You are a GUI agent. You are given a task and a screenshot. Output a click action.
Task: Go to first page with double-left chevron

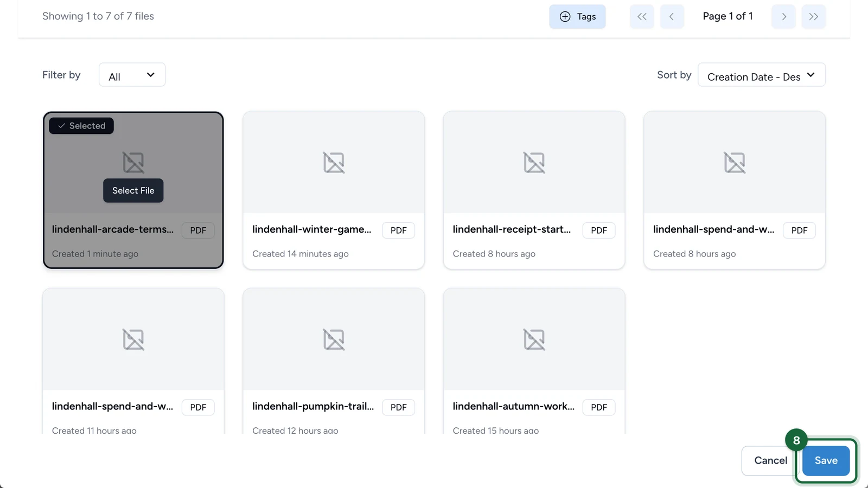tap(642, 16)
